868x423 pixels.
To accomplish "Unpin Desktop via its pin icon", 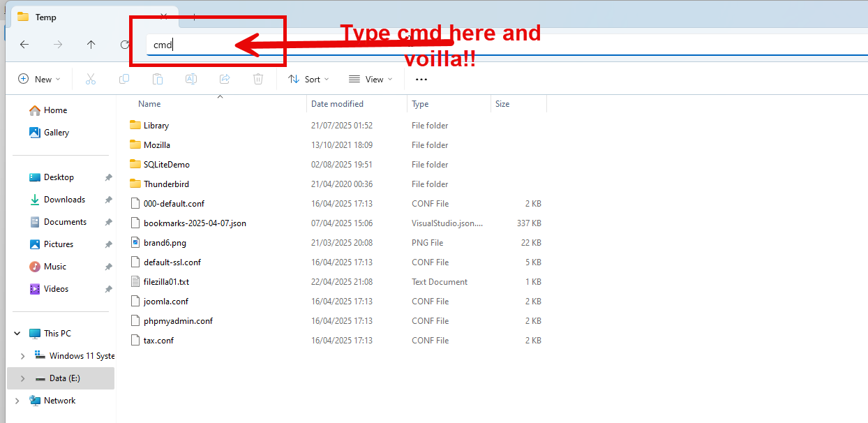I will click(x=108, y=177).
